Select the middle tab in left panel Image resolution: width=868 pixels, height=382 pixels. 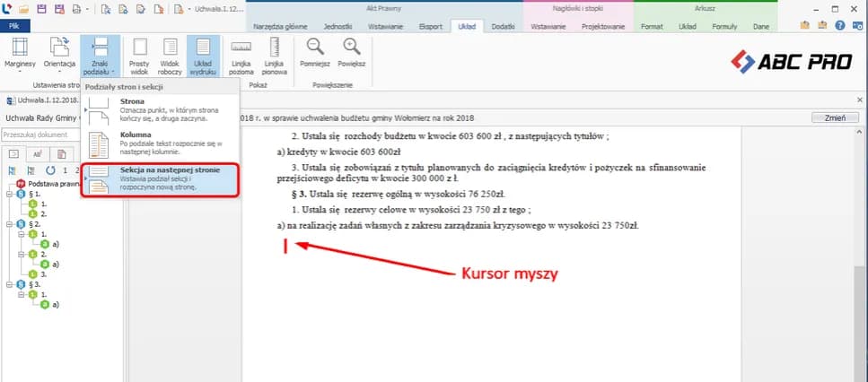[x=38, y=154]
